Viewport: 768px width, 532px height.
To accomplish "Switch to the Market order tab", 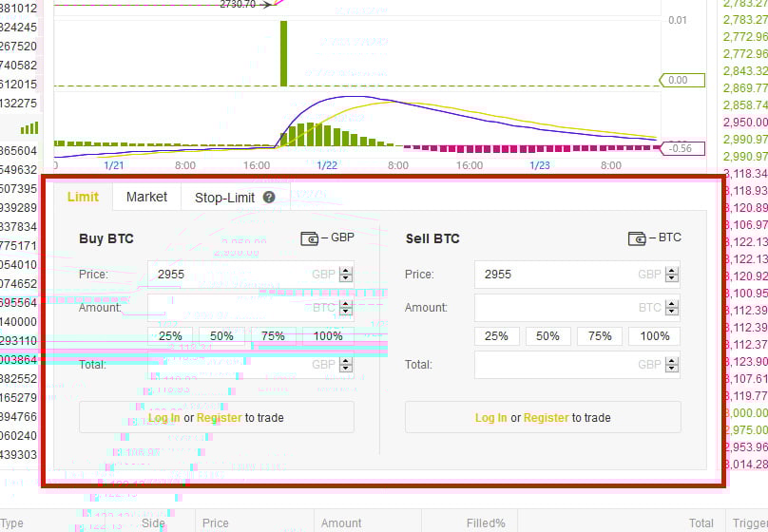I will [x=146, y=197].
